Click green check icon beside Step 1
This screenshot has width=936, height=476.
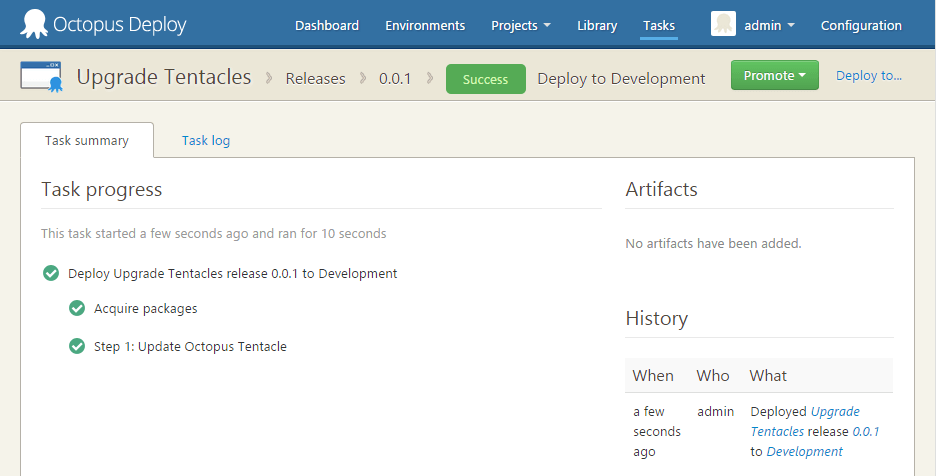pyautogui.click(x=77, y=347)
